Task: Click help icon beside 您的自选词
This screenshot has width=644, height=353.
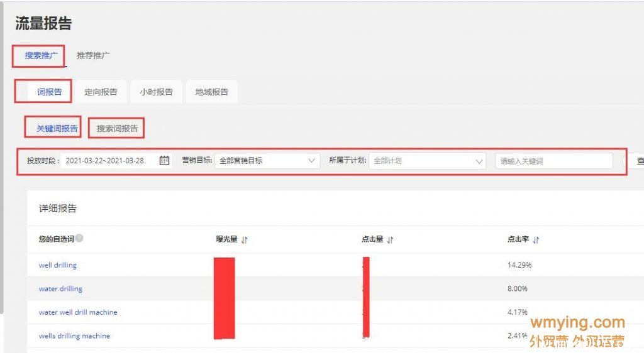Action: [79, 238]
